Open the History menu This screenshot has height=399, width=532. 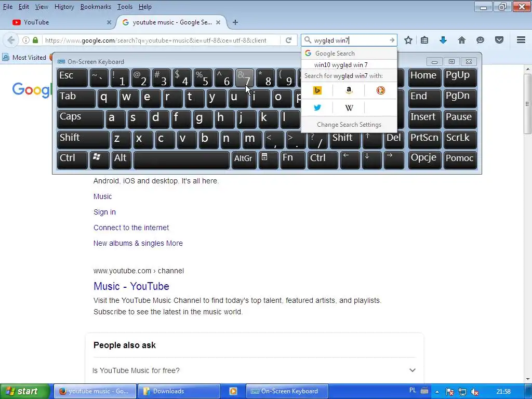[64, 7]
